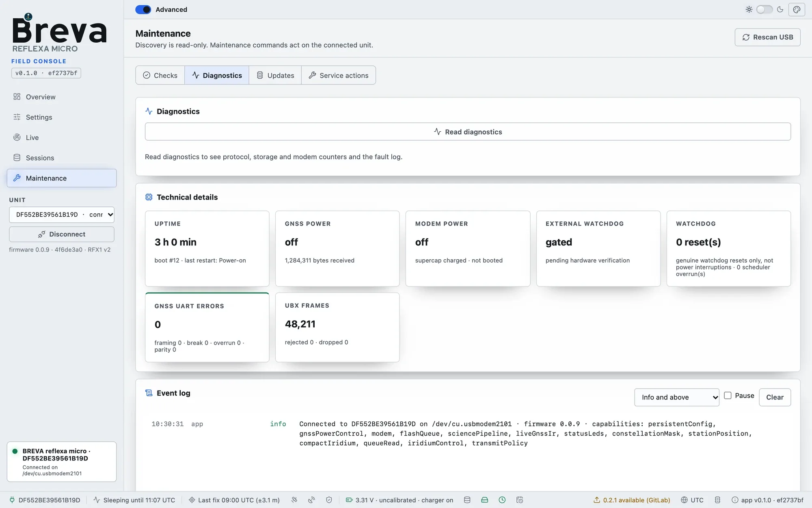Viewport: 812px width, 508px height.
Task: Click the satellite icon in the status bar
Action: (294, 500)
